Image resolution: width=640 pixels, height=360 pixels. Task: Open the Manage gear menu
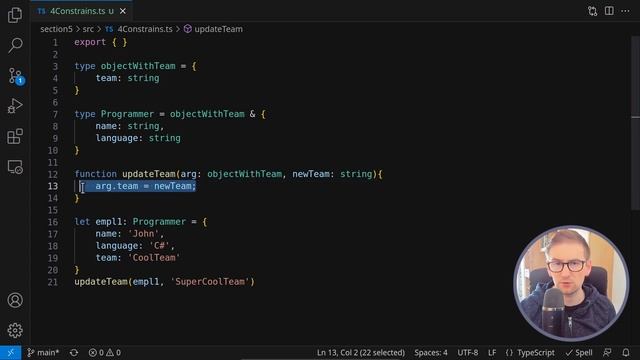coord(15,330)
